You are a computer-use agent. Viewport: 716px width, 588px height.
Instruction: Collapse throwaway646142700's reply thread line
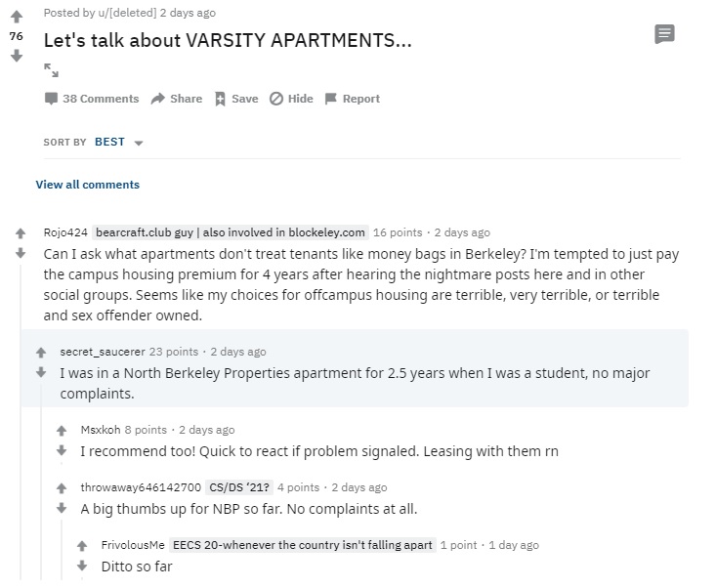click(x=62, y=550)
